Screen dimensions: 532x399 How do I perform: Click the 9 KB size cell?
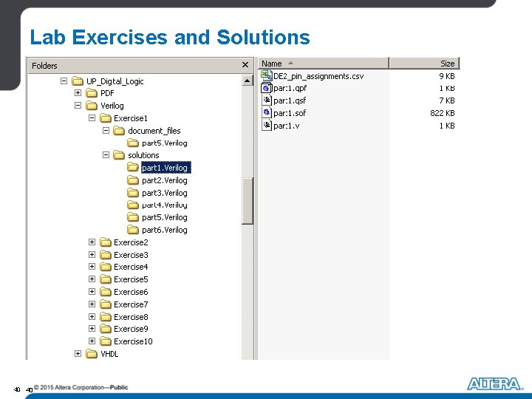446,76
